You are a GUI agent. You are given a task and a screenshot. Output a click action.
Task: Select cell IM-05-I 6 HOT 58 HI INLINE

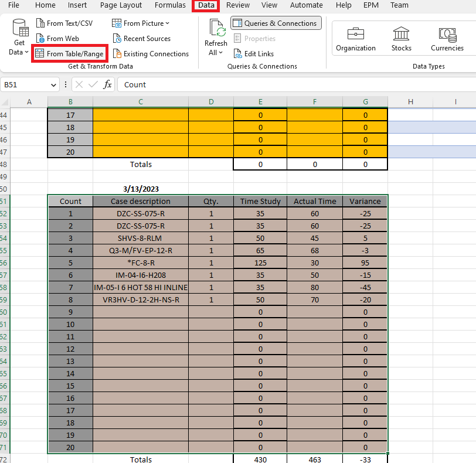141,287
